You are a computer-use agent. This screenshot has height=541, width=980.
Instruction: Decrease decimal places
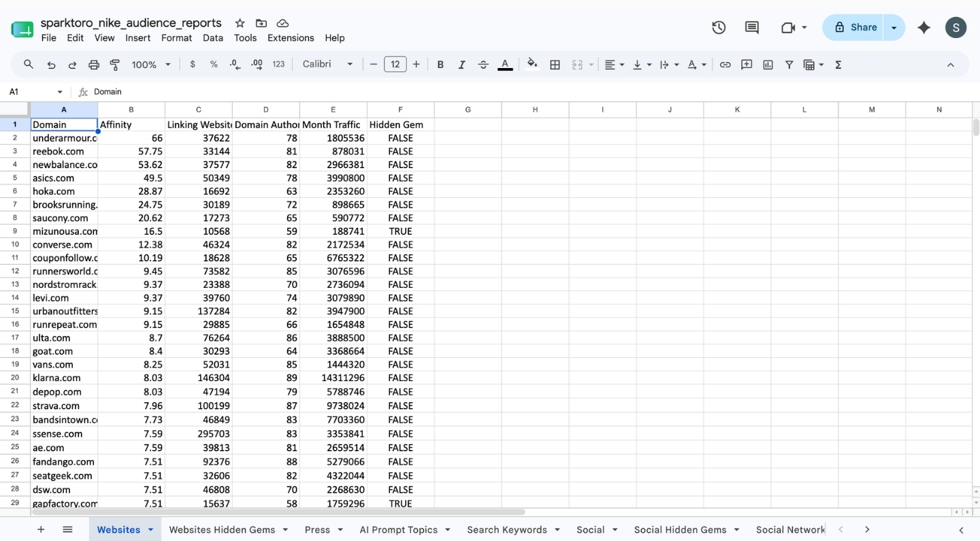click(235, 65)
